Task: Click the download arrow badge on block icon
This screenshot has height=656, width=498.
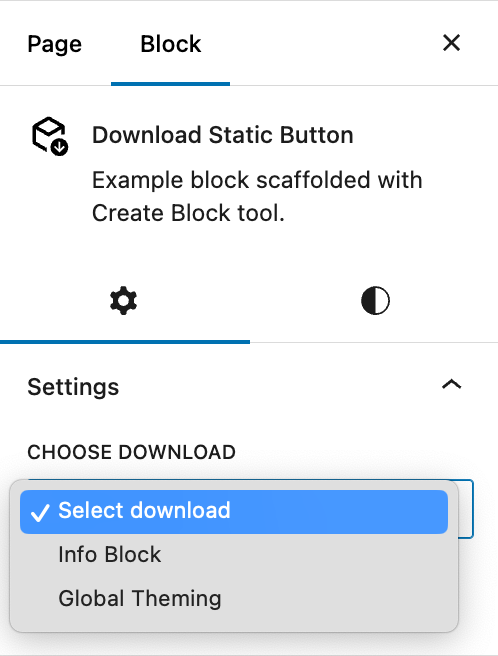Action: tap(59, 147)
